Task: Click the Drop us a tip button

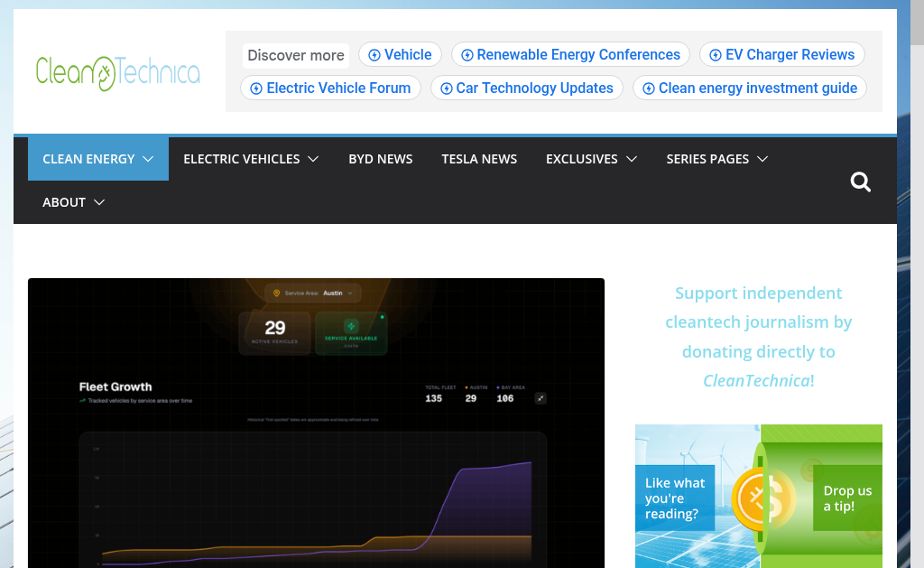Action: point(847,498)
